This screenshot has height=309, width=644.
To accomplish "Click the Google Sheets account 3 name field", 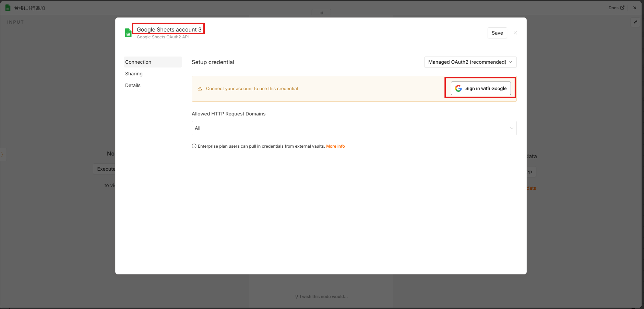I will (x=169, y=29).
